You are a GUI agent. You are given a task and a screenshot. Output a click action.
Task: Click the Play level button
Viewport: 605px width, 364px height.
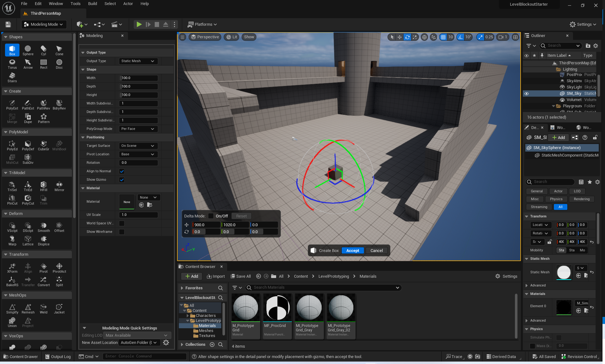(x=139, y=24)
